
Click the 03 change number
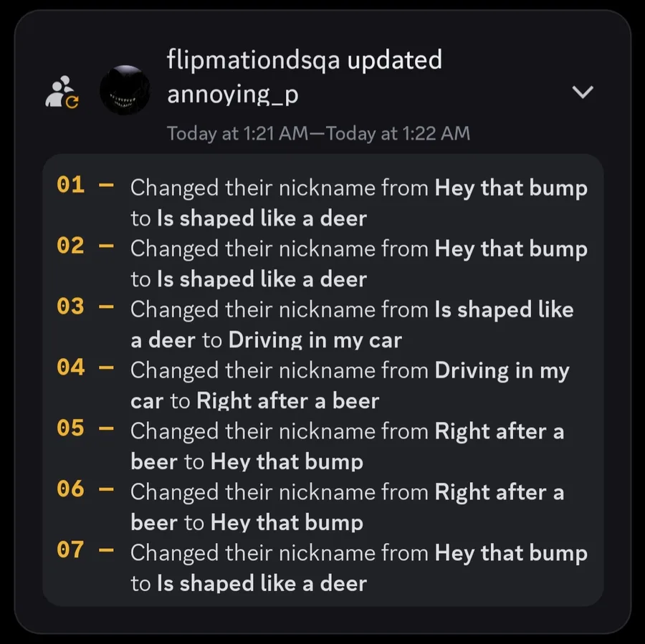[x=70, y=307]
